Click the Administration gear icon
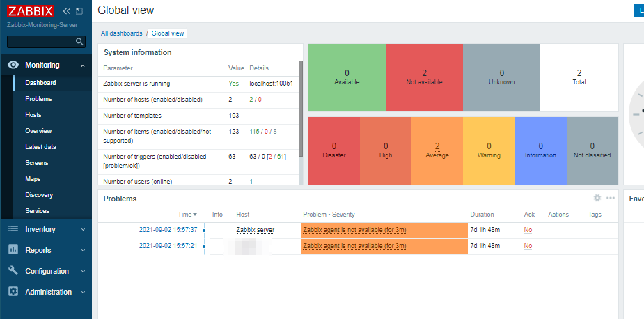The height and width of the screenshot is (319, 644). click(x=13, y=291)
